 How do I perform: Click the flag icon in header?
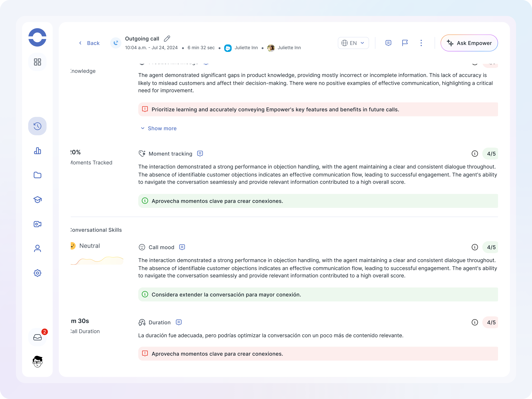point(405,43)
